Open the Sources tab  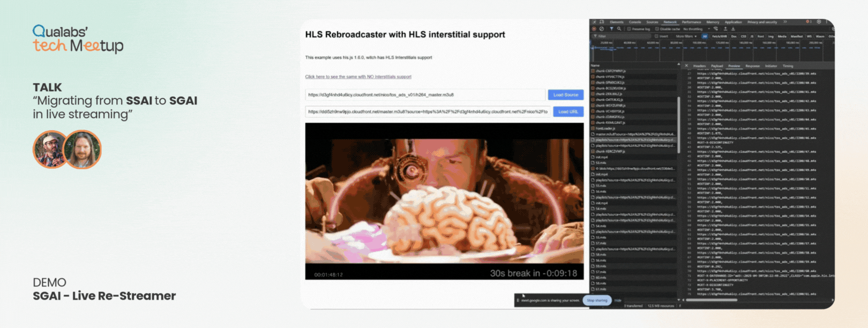[x=652, y=22]
